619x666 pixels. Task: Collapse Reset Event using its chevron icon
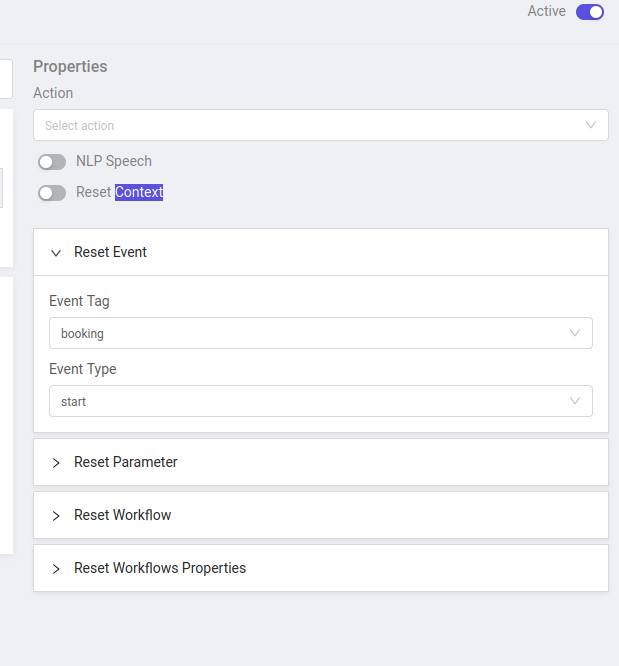click(x=56, y=253)
